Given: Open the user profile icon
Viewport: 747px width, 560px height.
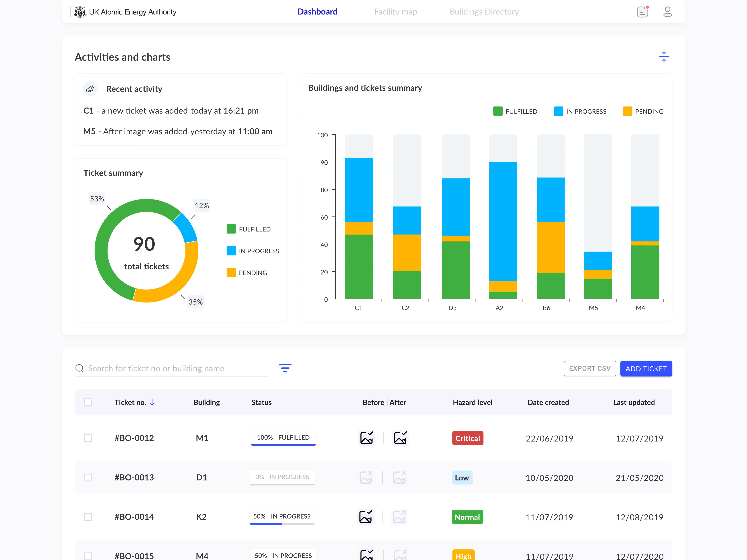Looking at the screenshot, I should 668,11.
